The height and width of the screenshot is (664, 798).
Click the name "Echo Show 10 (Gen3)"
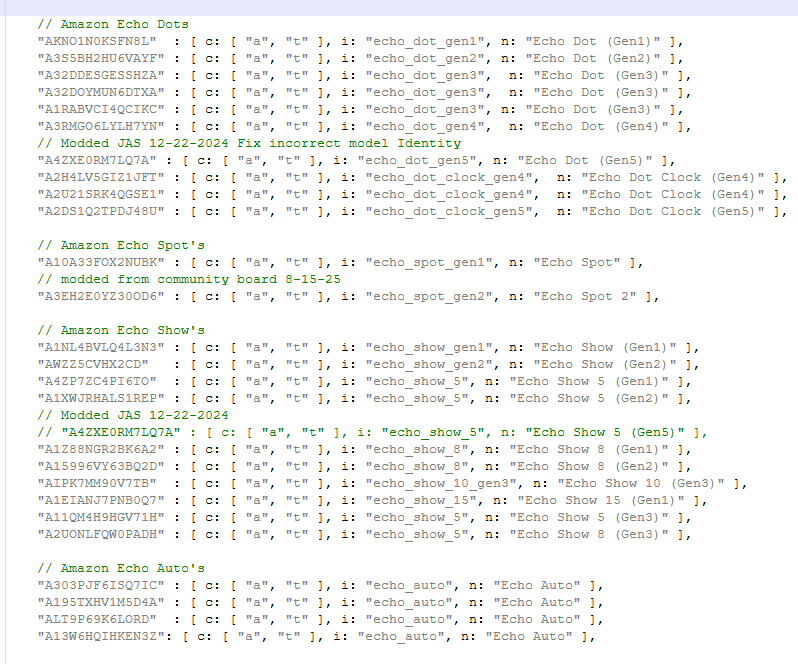641,483
